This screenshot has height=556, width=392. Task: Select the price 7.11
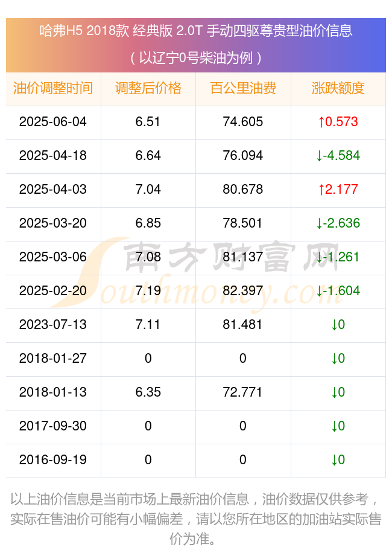point(148,325)
